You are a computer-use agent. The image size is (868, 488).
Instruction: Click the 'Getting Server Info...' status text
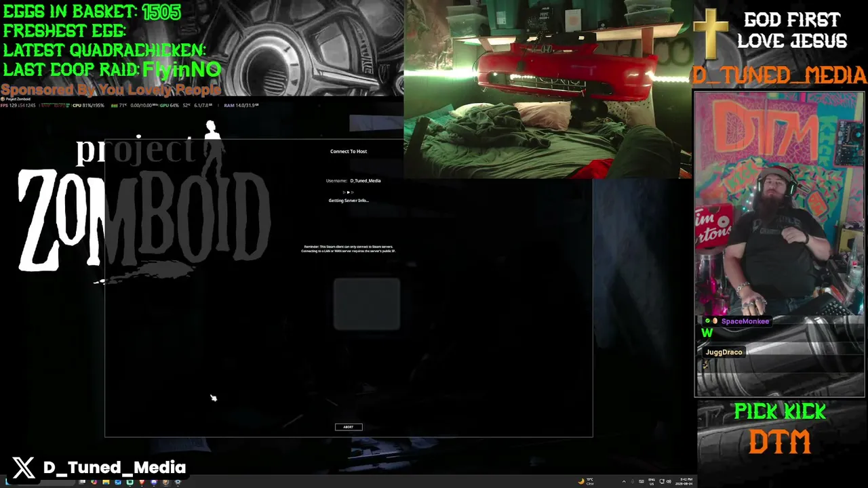pyautogui.click(x=349, y=201)
